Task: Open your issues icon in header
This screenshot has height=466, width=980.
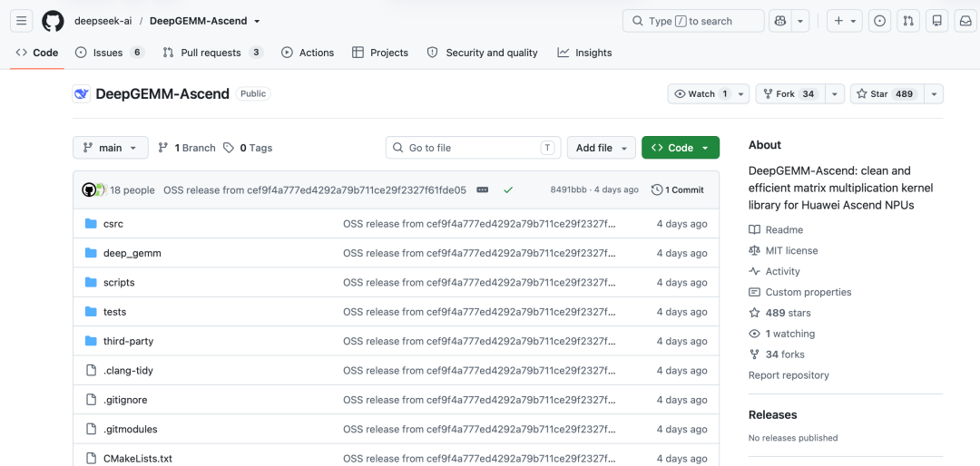Action: coord(879,21)
